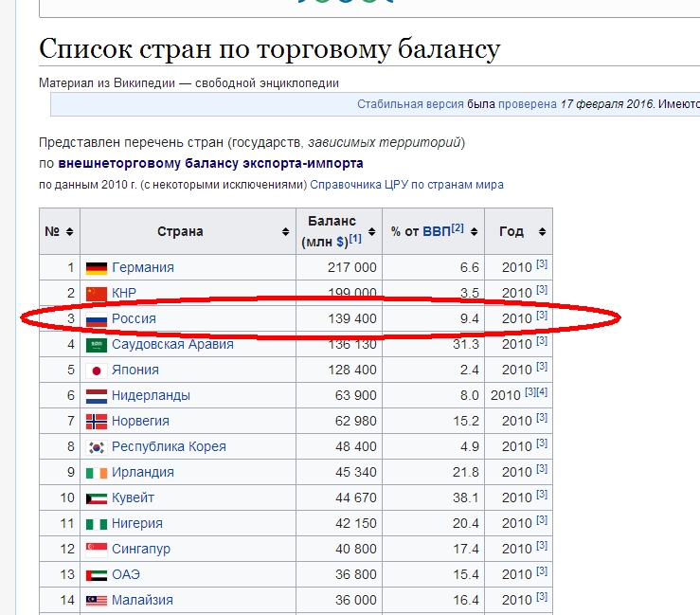Open the Малайзия country link
The image size is (700, 615).
(142, 600)
